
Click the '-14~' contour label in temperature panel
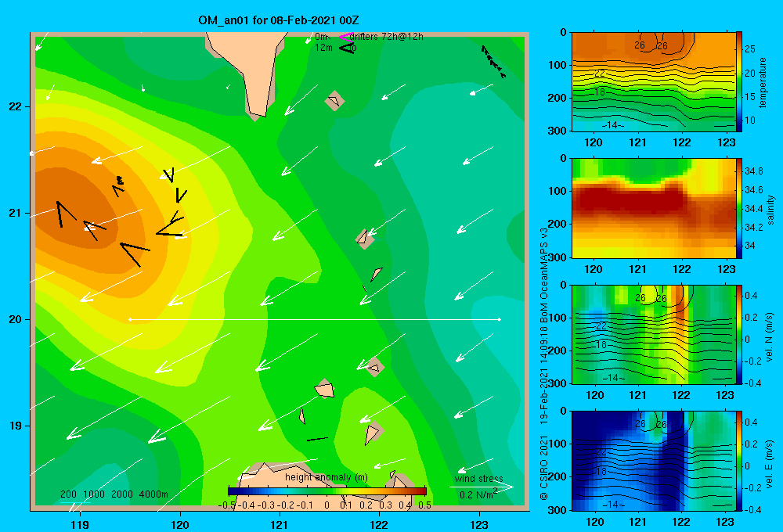pyautogui.click(x=613, y=124)
